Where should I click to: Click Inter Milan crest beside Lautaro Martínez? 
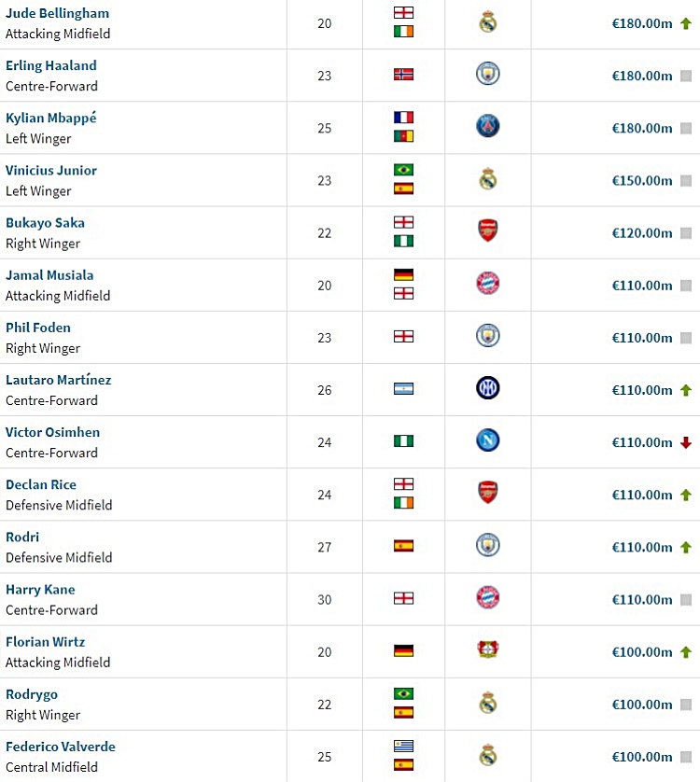click(487, 388)
